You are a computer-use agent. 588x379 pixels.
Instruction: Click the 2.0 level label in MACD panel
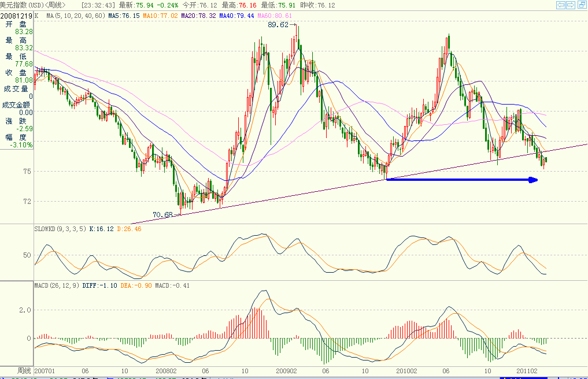click(x=25, y=310)
